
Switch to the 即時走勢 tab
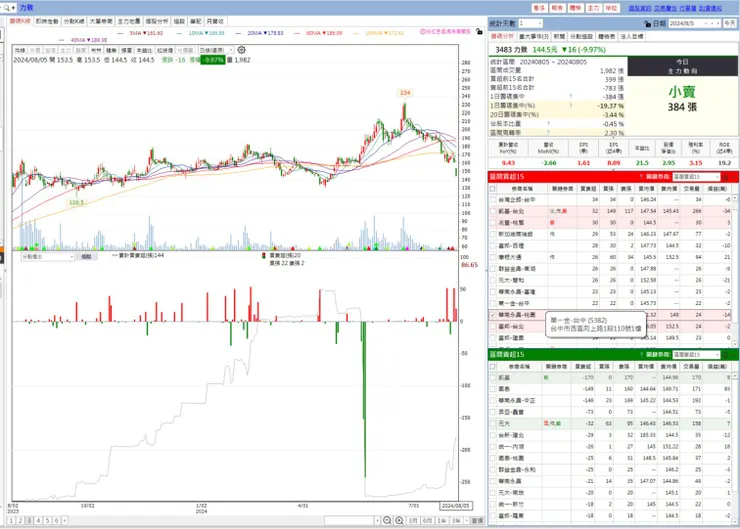point(47,21)
